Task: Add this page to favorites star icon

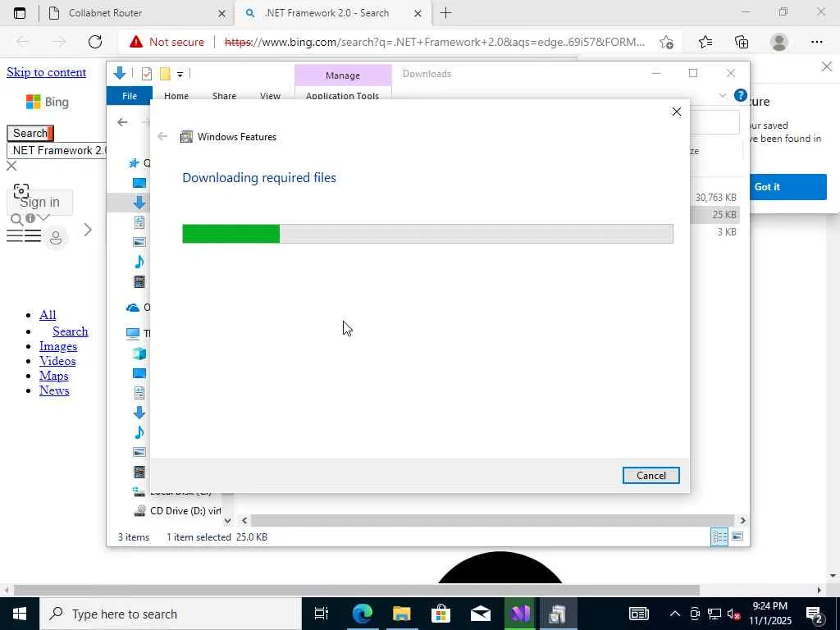Action: (666, 42)
